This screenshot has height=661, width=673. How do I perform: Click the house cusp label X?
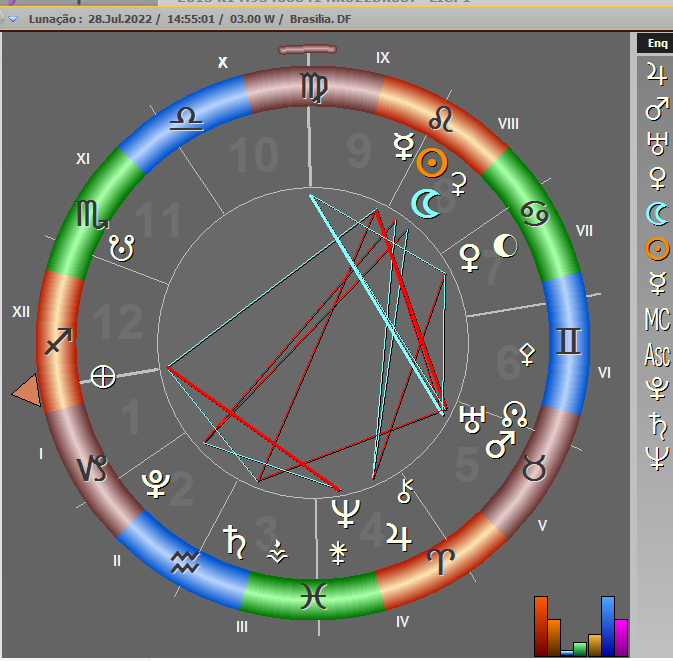pyautogui.click(x=222, y=63)
